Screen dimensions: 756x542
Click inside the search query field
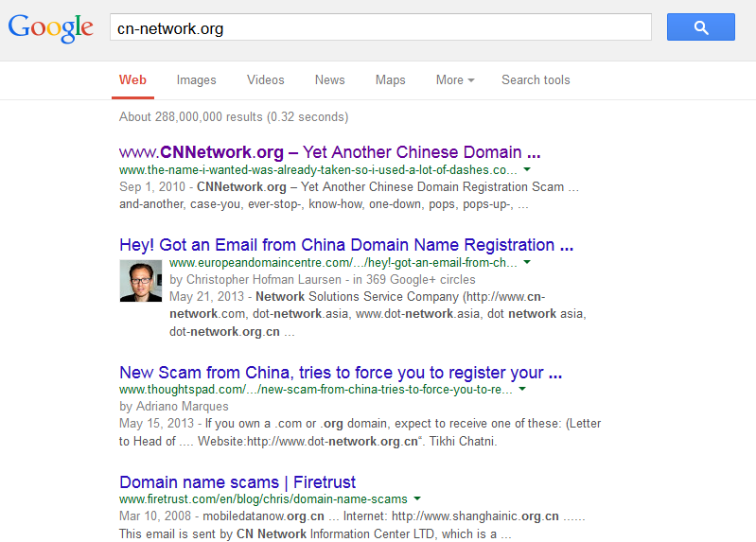click(x=378, y=27)
